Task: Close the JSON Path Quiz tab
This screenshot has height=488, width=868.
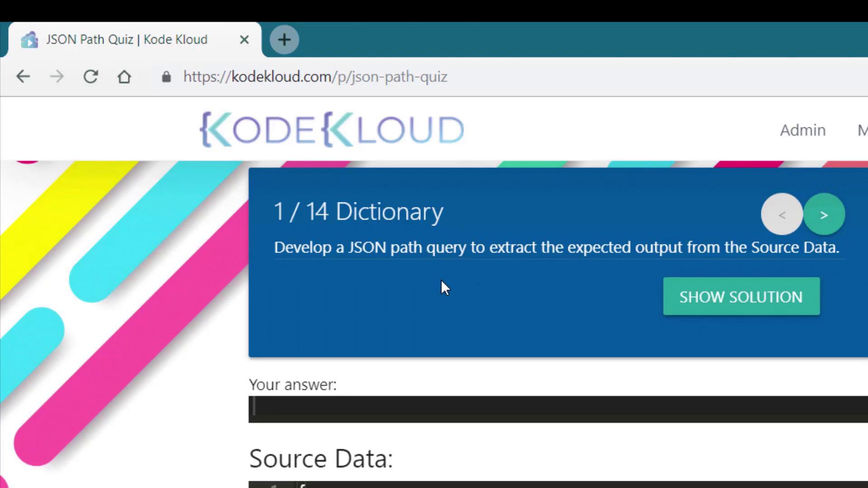Action: tap(245, 40)
